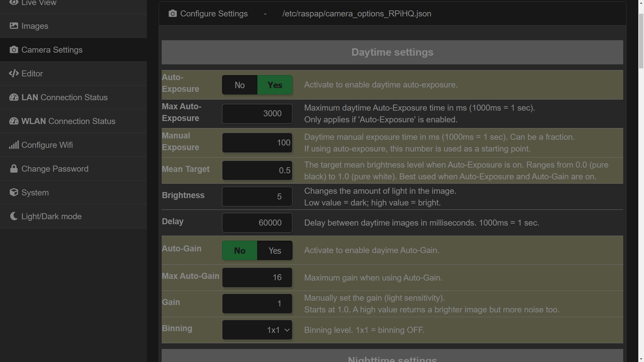Click the 'Maximum gain when using Auto-Gain' description
Image resolution: width=644 pixels, height=362 pixels.
coord(373,278)
